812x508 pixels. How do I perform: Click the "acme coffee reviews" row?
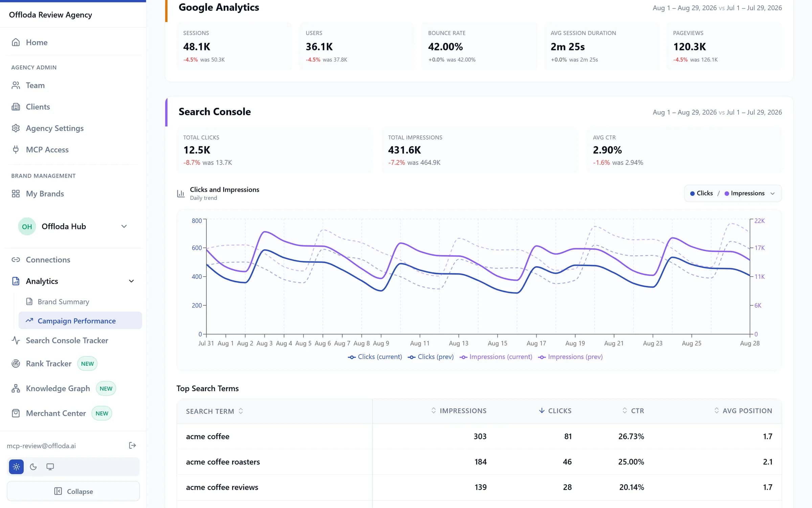click(479, 487)
